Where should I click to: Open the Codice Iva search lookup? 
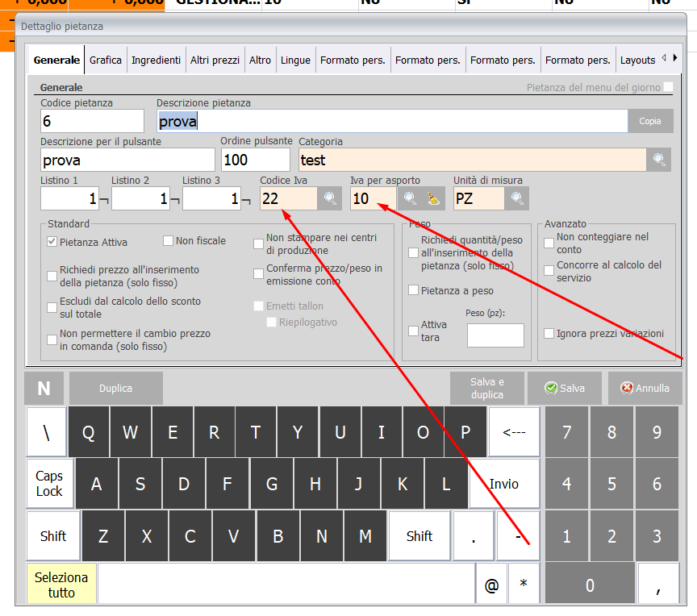pos(329,198)
